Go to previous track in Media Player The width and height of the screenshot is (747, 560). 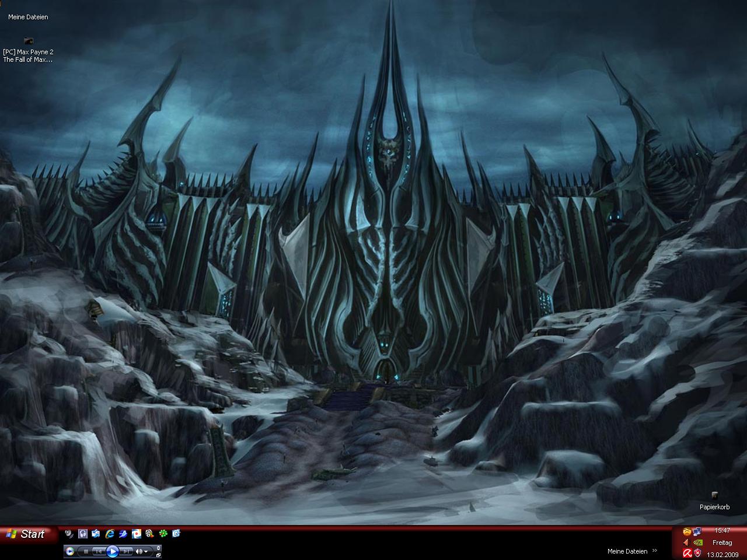tap(99, 551)
